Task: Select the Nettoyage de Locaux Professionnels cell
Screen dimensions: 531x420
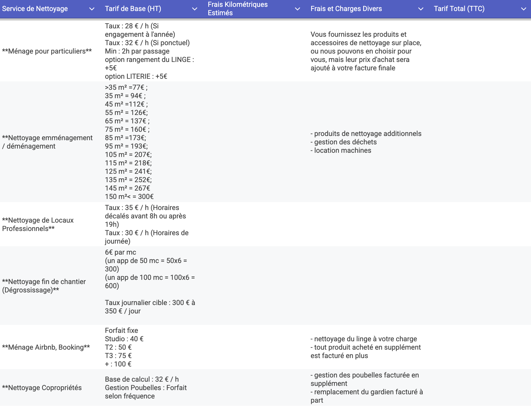Action: [x=38, y=224]
